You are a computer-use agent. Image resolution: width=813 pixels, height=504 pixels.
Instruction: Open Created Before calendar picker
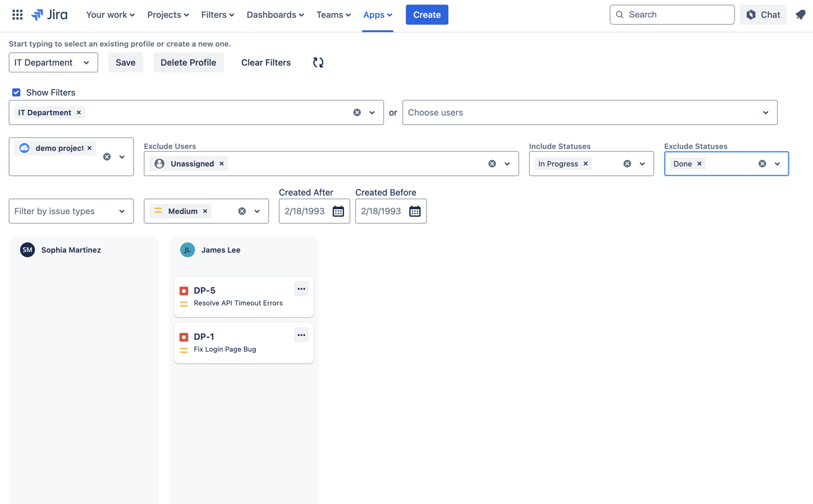tap(414, 211)
